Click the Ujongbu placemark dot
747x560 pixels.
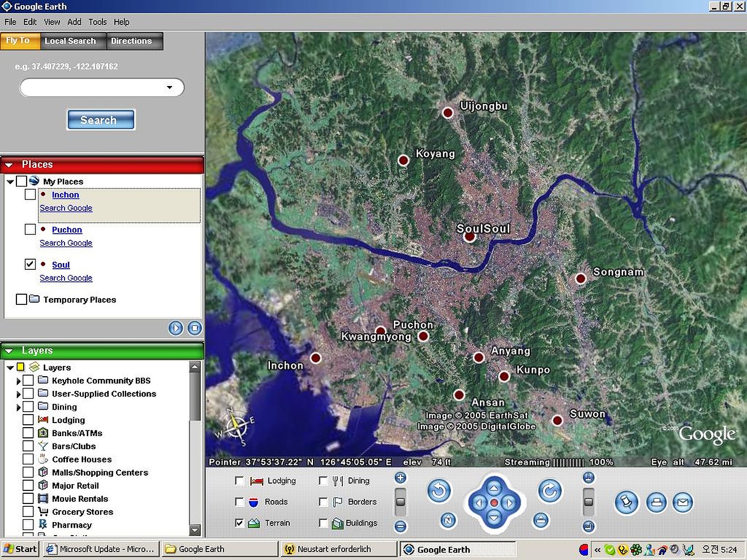tap(448, 113)
